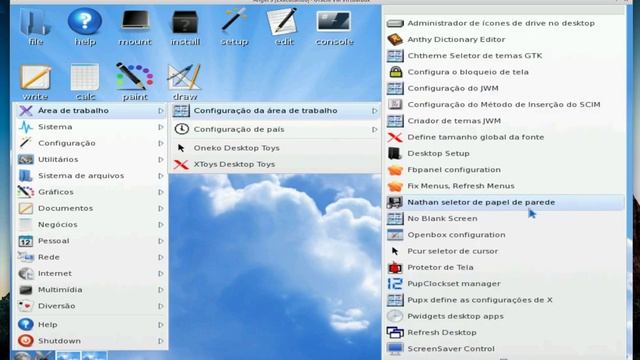Expand the Shutdown submenu arrow
Image resolution: width=640 pixels, height=360 pixels.
[x=161, y=341]
